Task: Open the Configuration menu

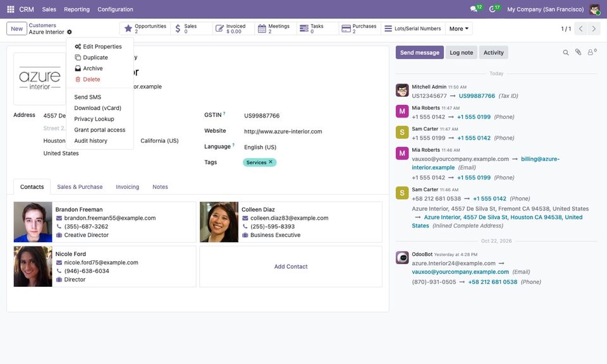Action: coord(115,9)
